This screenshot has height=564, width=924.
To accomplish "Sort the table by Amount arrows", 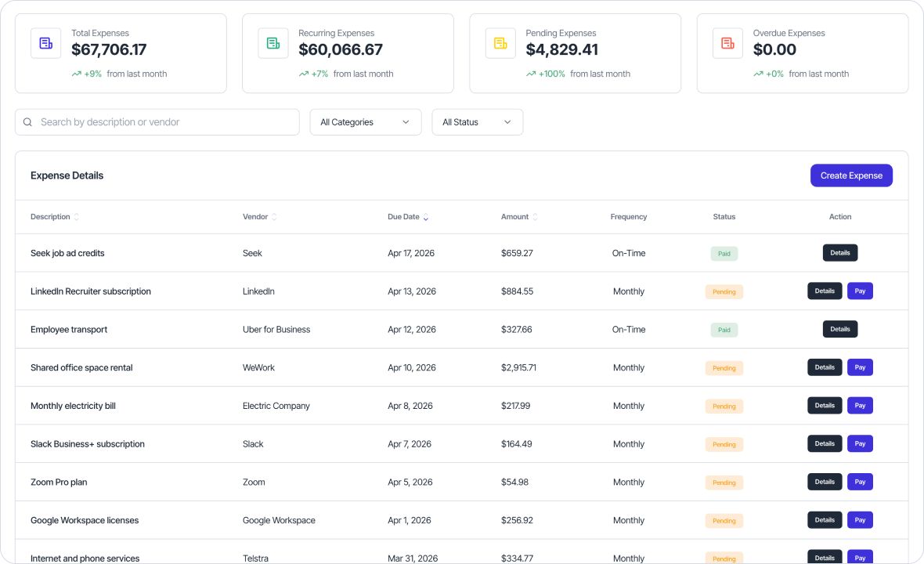I will (x=536, y=217).
